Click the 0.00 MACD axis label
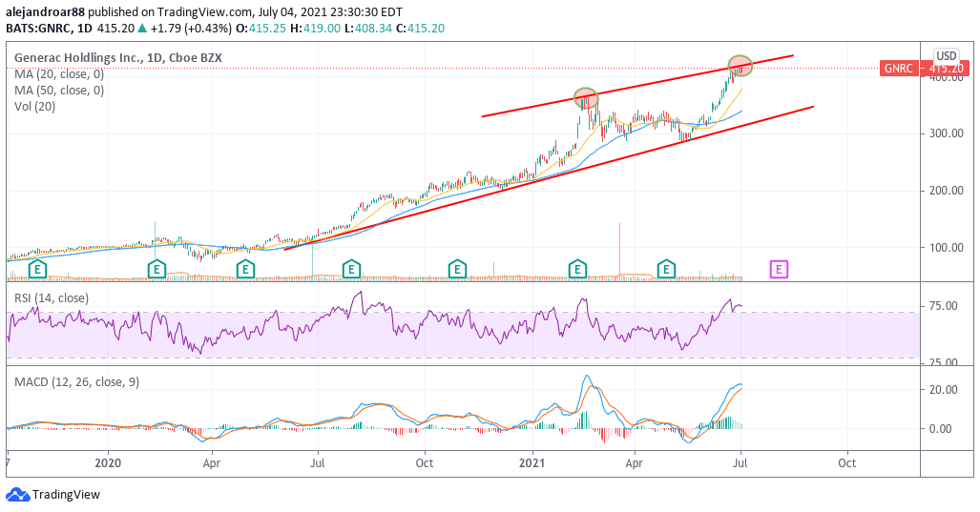980x512 pixels. coord(941,429)
